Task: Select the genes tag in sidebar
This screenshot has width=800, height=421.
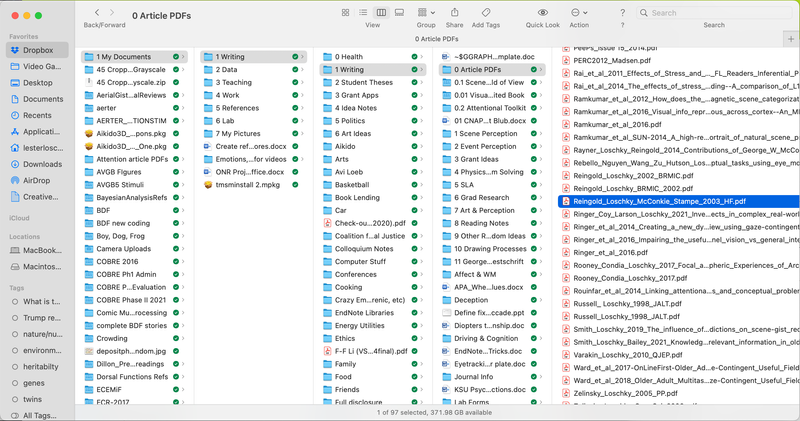Action: (x=34, y=383)
